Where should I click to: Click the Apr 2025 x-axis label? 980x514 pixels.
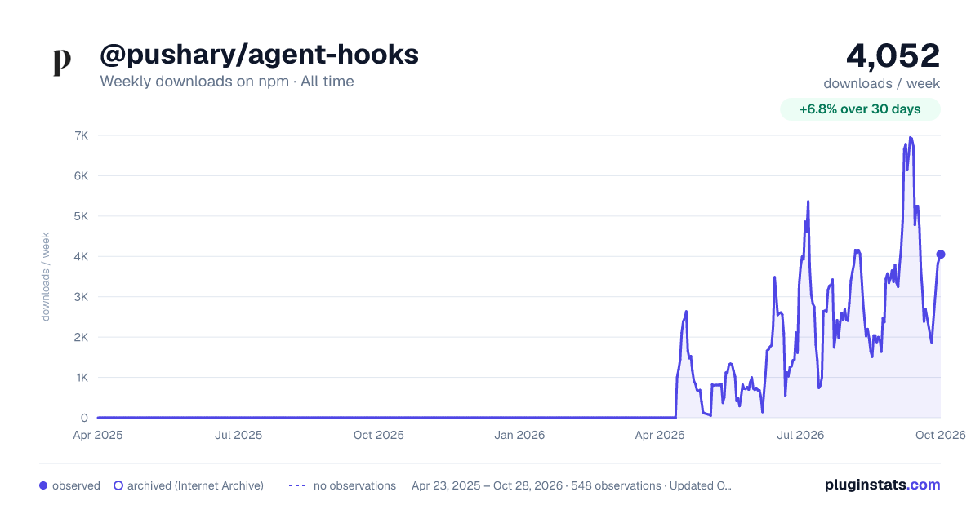click(98, 435)
